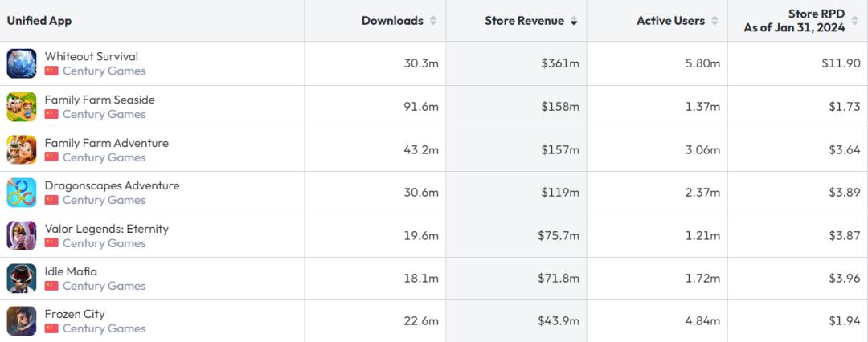The width and height of the screenshot is (868, 342).
Task: Click Century Games under Family Farm Seaside
Action: (104, 114)
